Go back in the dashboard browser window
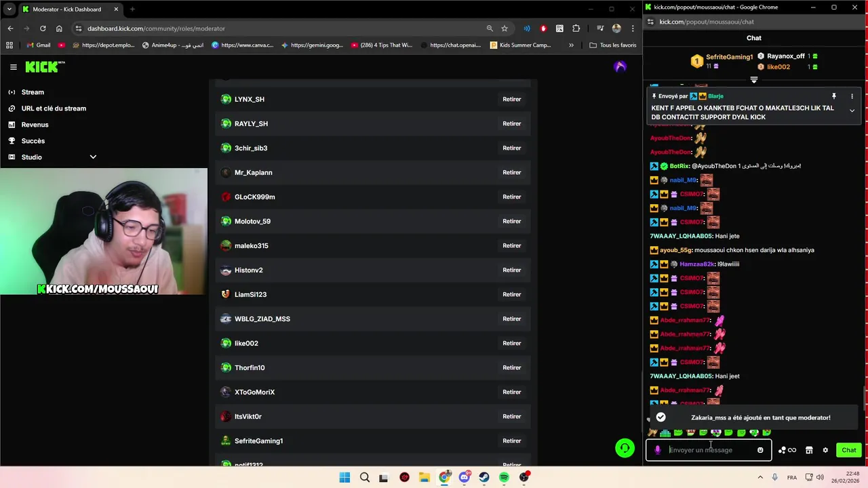Screen dimensions: 868x488 point(10,28)
